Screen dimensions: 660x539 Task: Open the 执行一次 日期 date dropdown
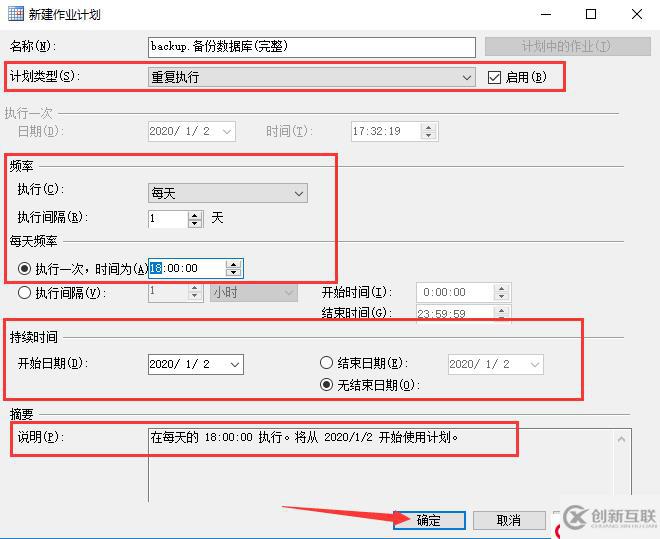[227, 132]
